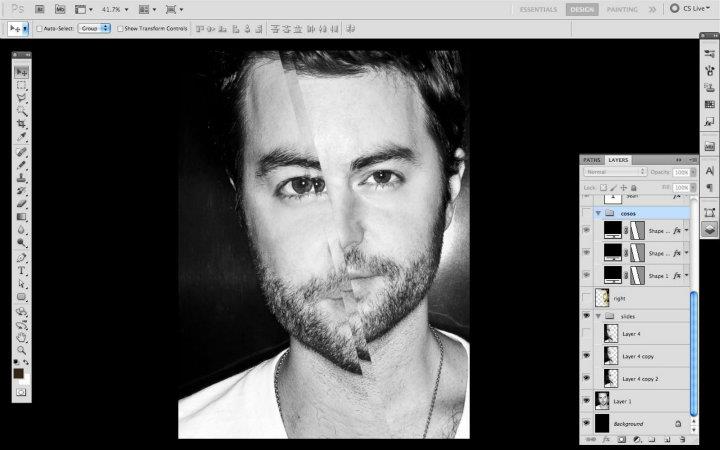Show the 'right' layer
720x450 pixels.
tap(586, 298)
